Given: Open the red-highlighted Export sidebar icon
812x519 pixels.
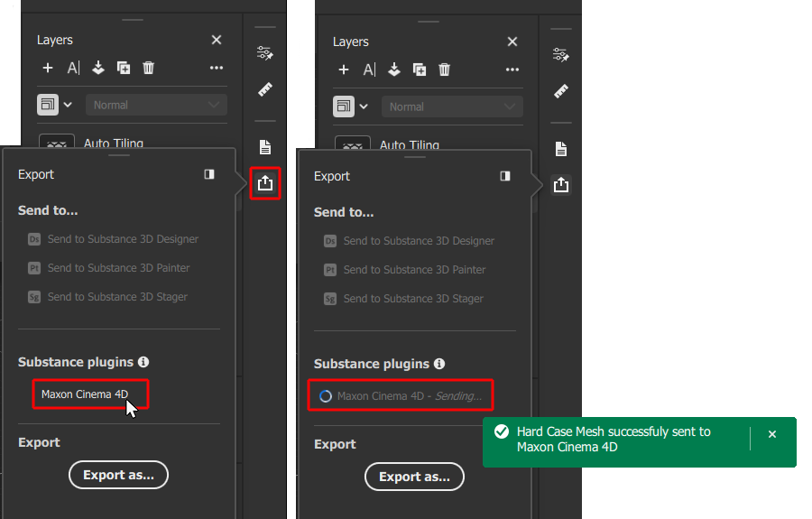Looking at the screenshot, I should (264, 183).
